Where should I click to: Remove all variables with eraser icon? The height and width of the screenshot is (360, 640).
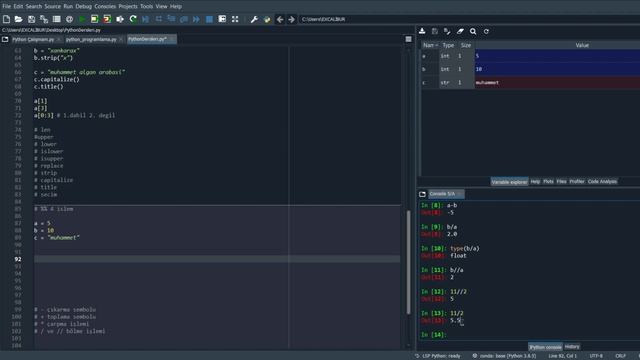click(x=460, y=31)
